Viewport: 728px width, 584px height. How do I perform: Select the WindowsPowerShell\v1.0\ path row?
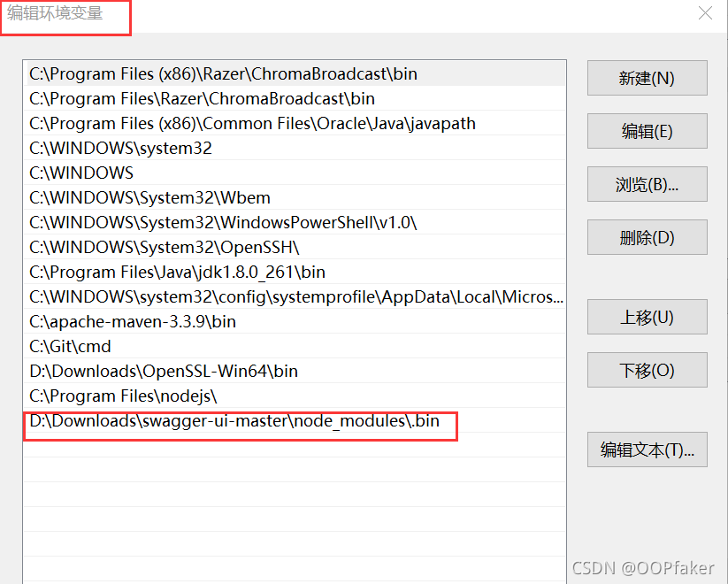[x=295, y=222]
